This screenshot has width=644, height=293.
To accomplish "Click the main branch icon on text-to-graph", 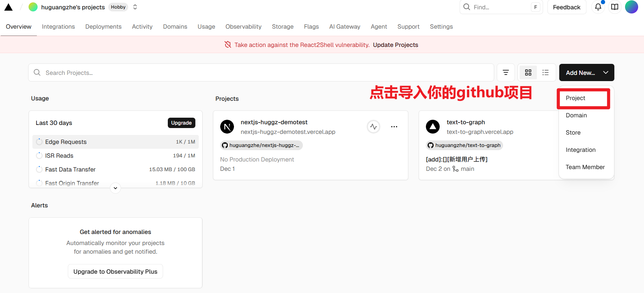I will click(x=456, y=169).
